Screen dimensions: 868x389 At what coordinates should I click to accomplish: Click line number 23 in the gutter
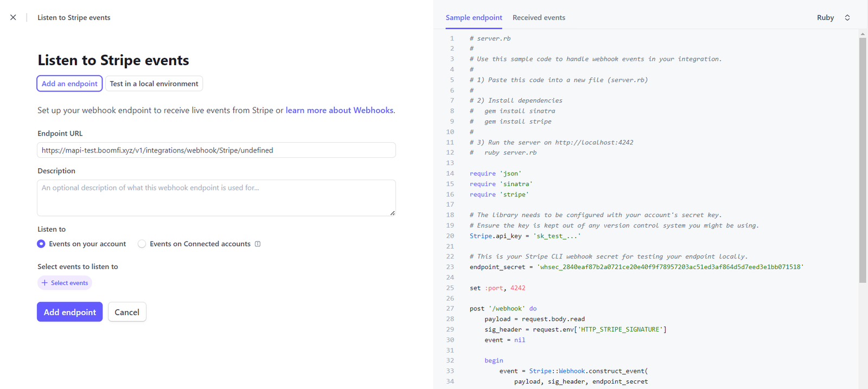point(450,267)
